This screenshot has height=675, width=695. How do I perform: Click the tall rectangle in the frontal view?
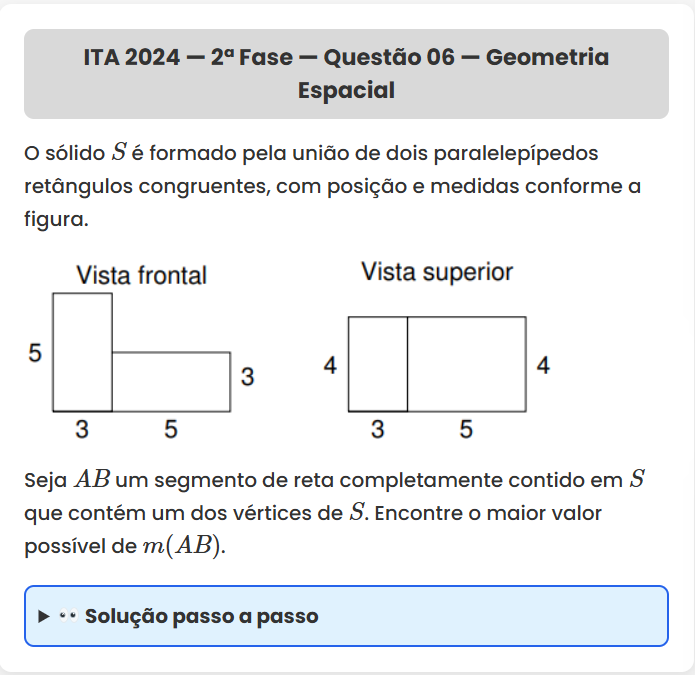(x=82, y=351)
